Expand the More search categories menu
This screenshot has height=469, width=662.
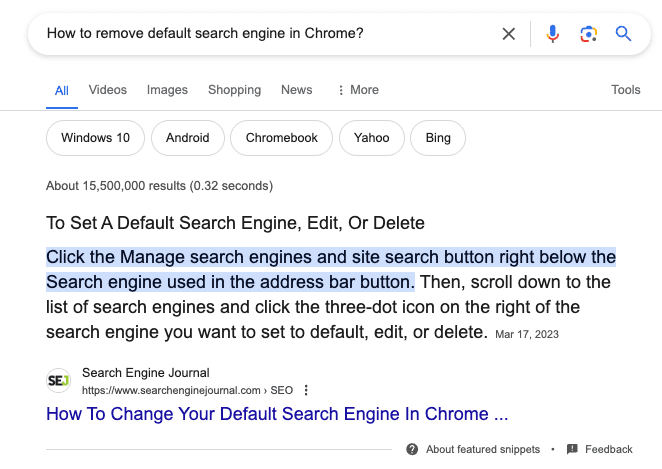pyautogui.click(x=357, y=90)
